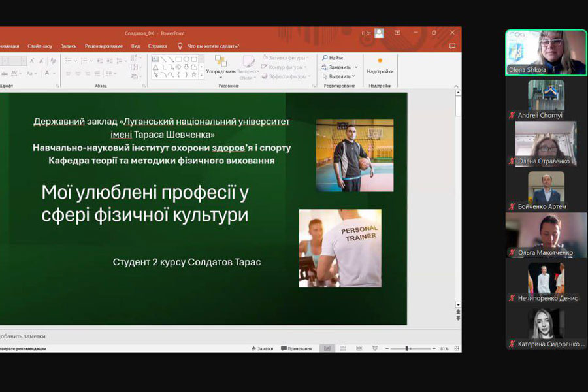Image resolution: width=588 pixels, height=392 pixels.
Task: Click fit slide to window icon
Action: click(x=455, y=349)
